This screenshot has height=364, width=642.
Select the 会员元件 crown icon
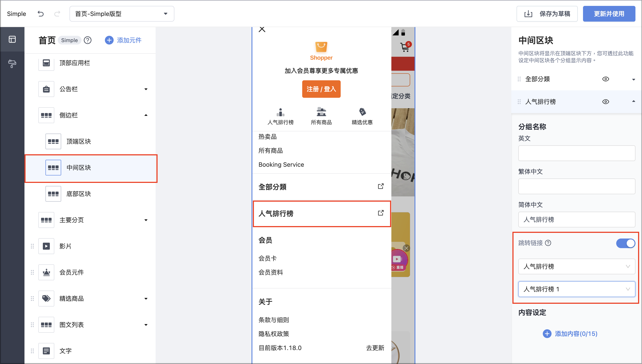tap(46, 273)
